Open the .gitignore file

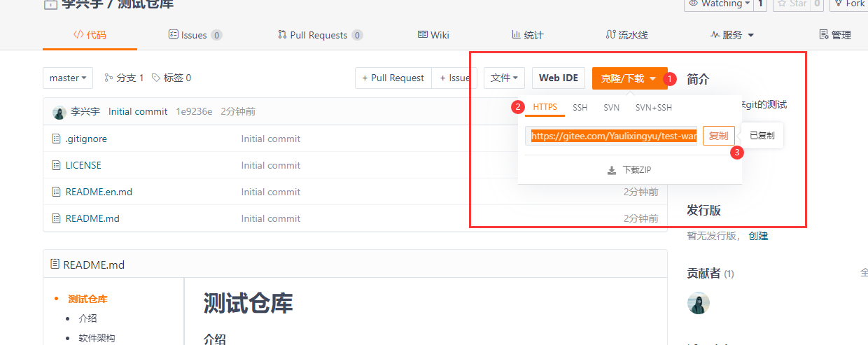click(86, 139)
